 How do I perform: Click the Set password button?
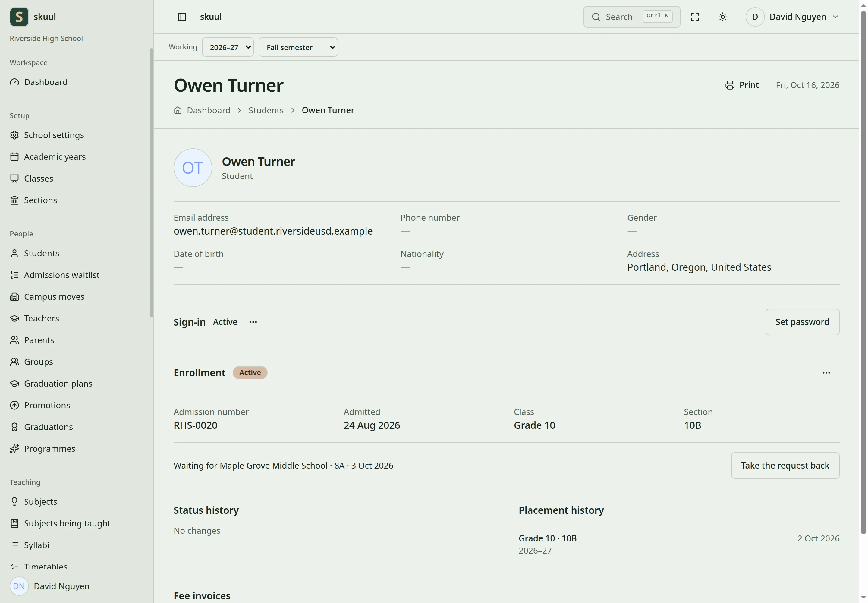(x=802, y=322)
